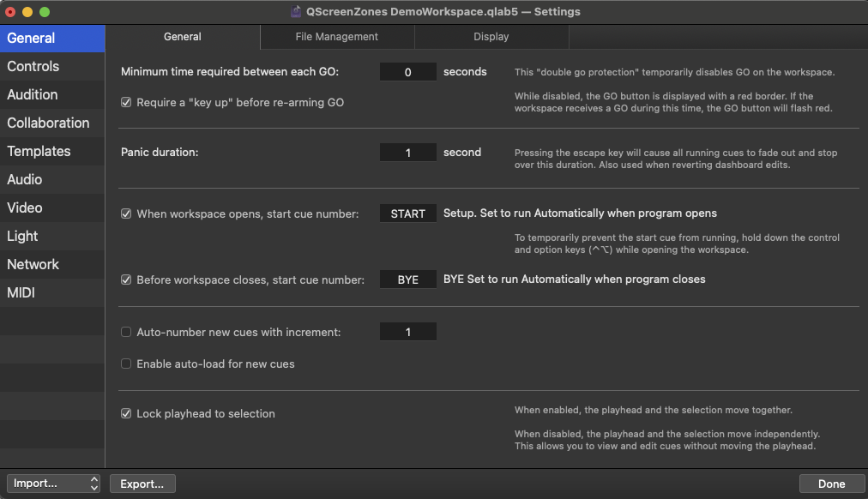Open the Video settings section
The height and width of the screenshot is (499, 868).
coord(25,207)
